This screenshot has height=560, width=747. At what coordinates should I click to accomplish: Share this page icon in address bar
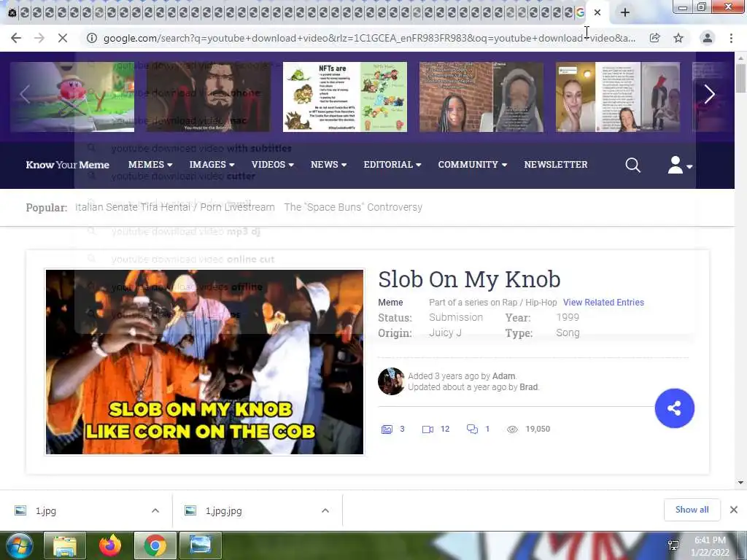pyautogui.click(x=655, y=38)
